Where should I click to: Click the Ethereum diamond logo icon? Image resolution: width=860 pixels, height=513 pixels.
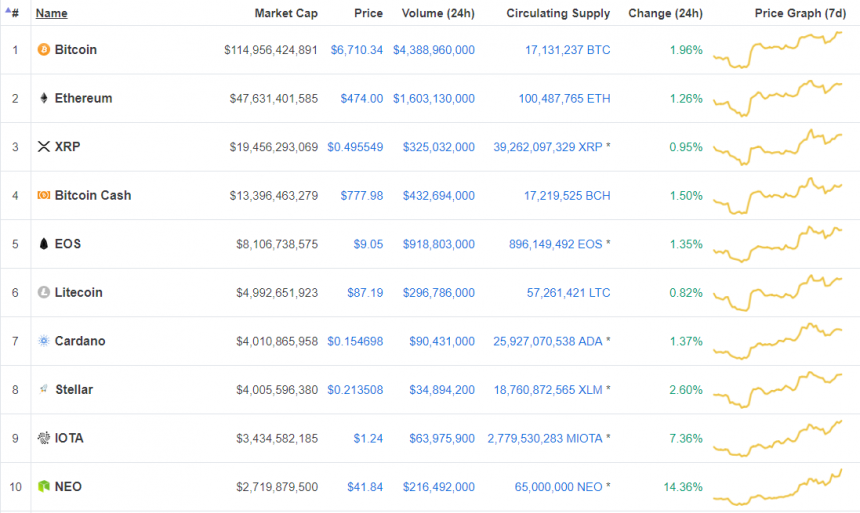point(44,98)
